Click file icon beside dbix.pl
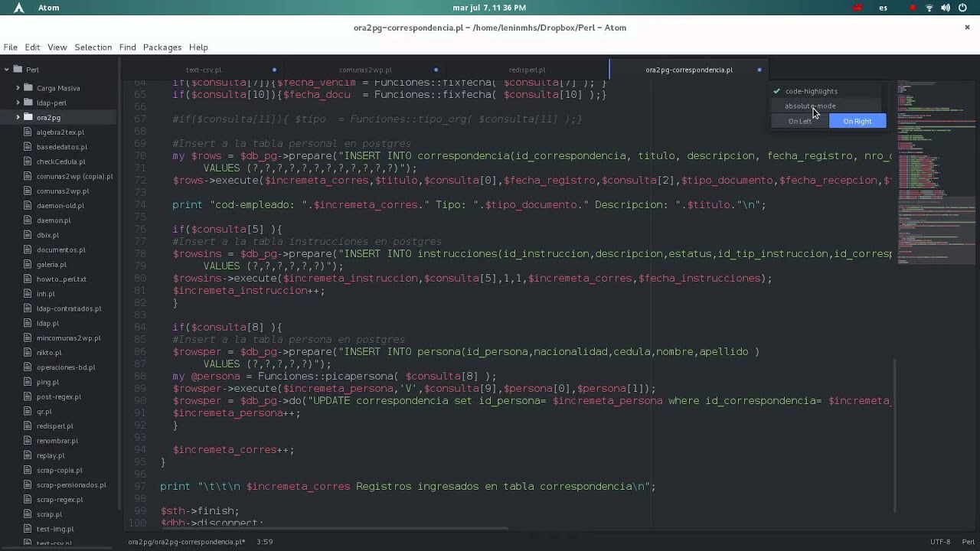 (x=28, y=235)
